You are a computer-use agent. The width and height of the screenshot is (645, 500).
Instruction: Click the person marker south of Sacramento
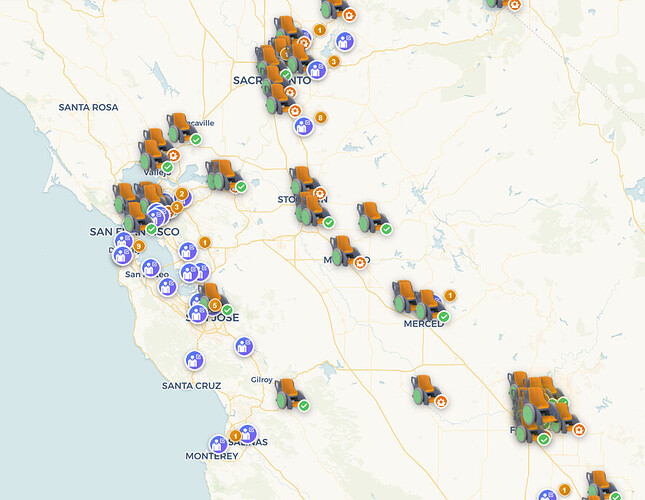click(304, 126)
